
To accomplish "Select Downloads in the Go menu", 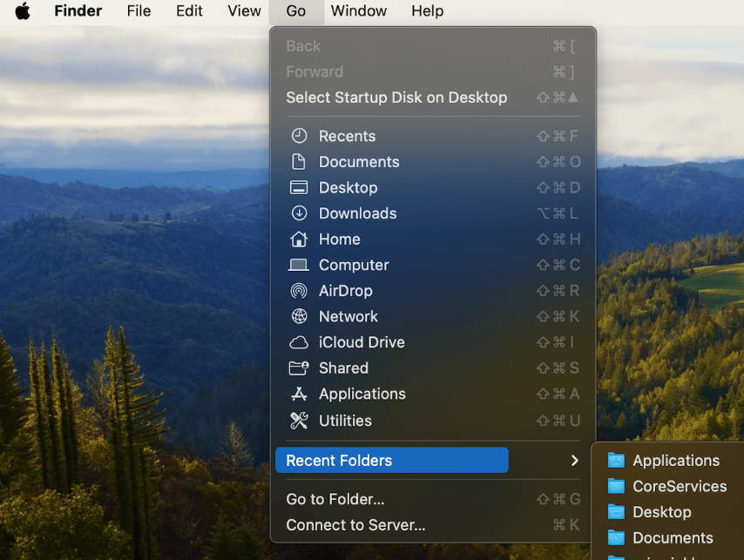I will click(x=433, y=213).
